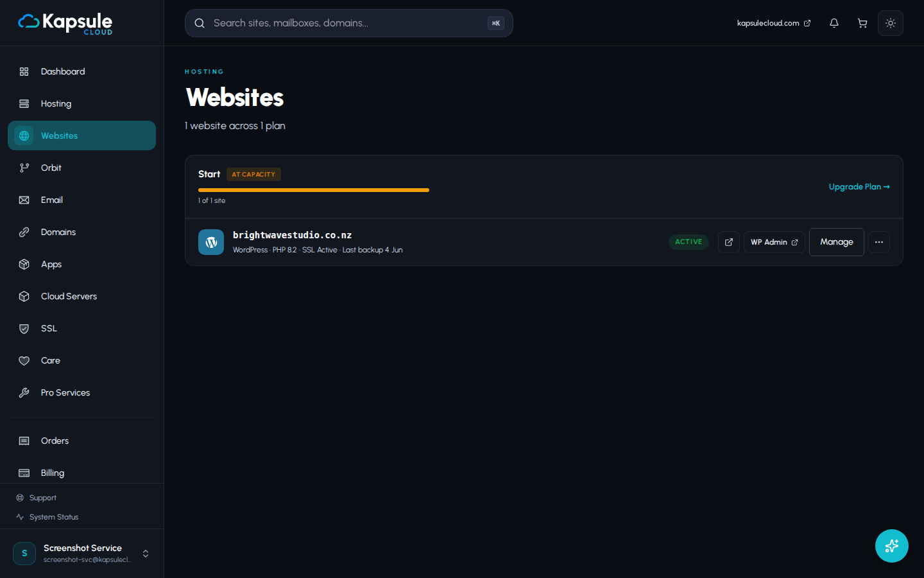Click the ACTIVE status badge

[x=689, y=242]
